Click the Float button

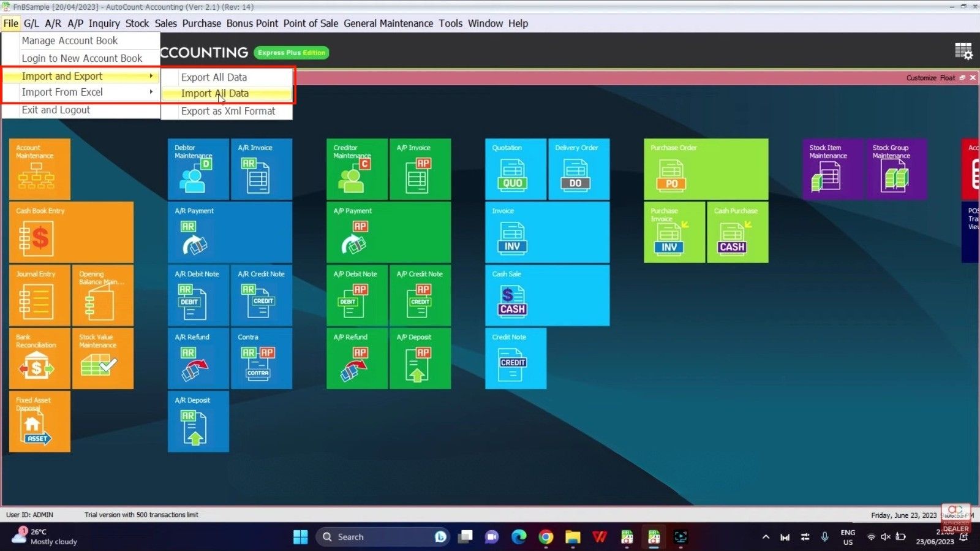947,78
